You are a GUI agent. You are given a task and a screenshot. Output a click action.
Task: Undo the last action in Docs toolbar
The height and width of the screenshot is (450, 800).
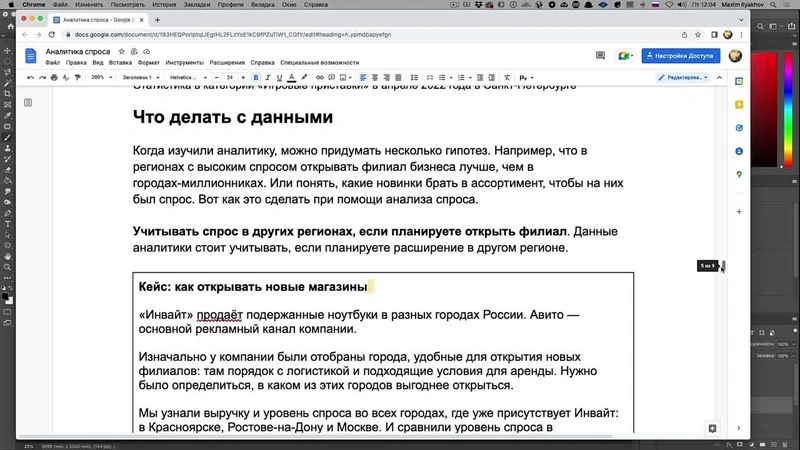[31, 78]
